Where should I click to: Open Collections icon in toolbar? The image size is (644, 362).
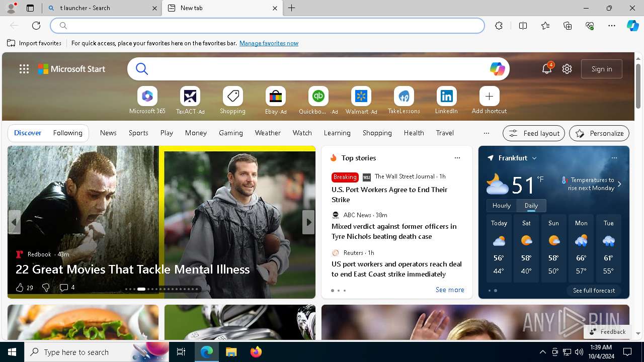pyautogui.click(x=568, y=26)
